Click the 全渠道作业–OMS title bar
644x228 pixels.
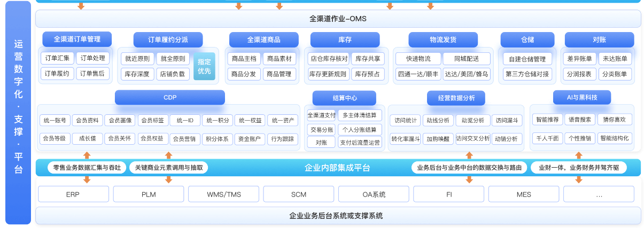point(338,19)
